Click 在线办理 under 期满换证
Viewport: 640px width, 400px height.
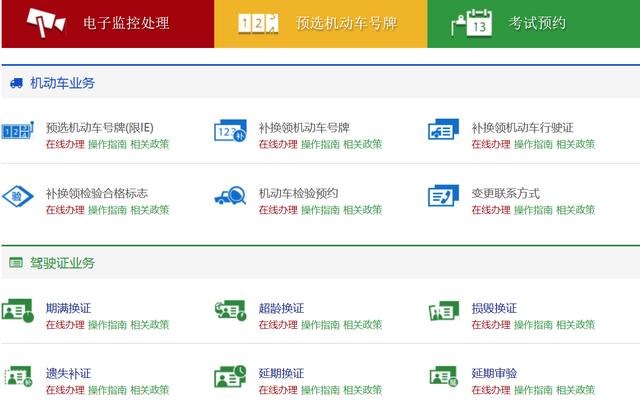click(x=65, y=324)
